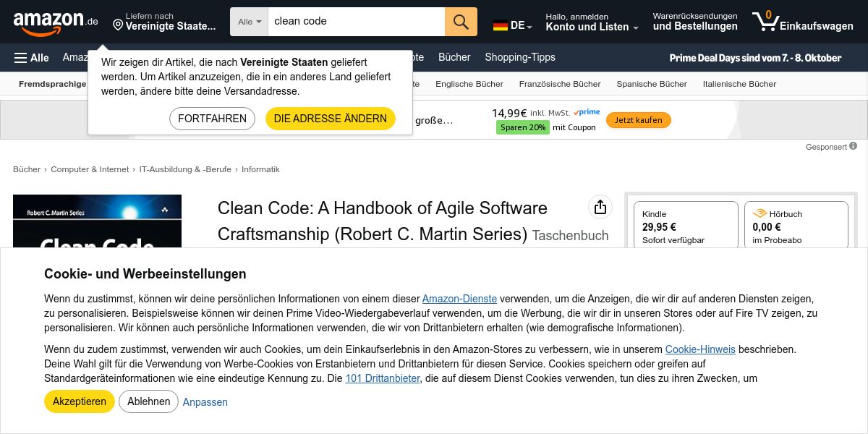
Task: Open Prime Deal Days promotion link
Action: click(x=755, y=58)
